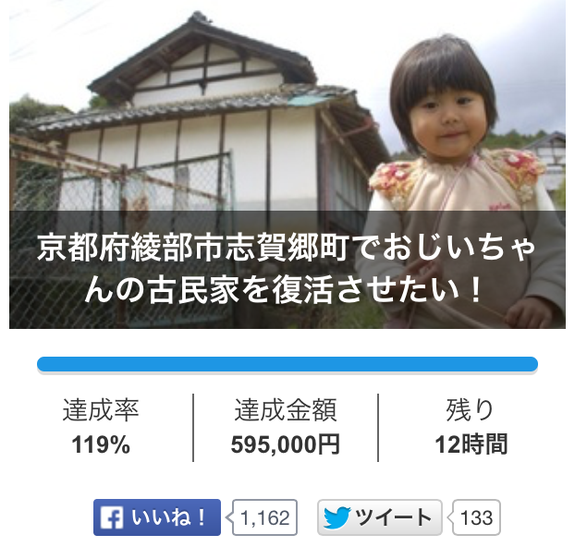
Task: Click the dark title overlay banner background
Action: click(x=287, y=269)
